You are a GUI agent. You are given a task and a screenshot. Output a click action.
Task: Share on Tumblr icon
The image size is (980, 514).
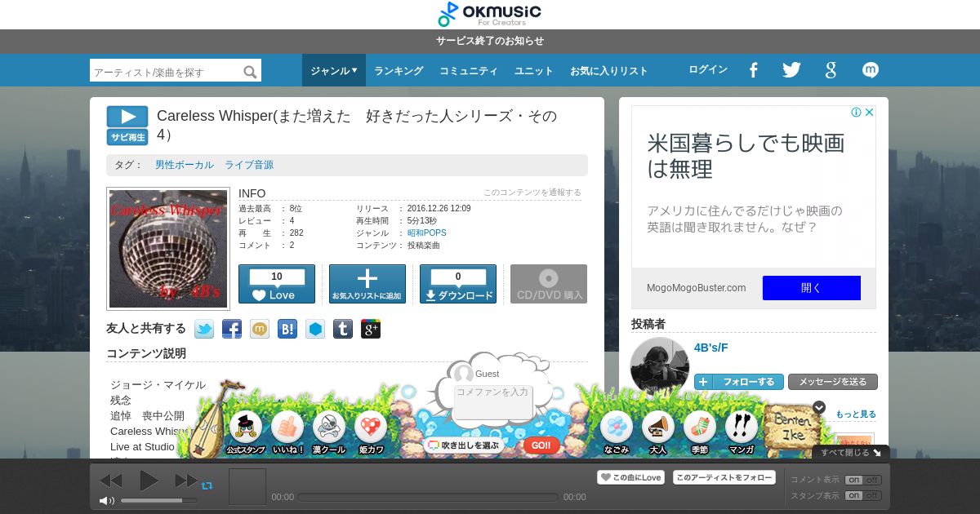[x=343, y=329]
